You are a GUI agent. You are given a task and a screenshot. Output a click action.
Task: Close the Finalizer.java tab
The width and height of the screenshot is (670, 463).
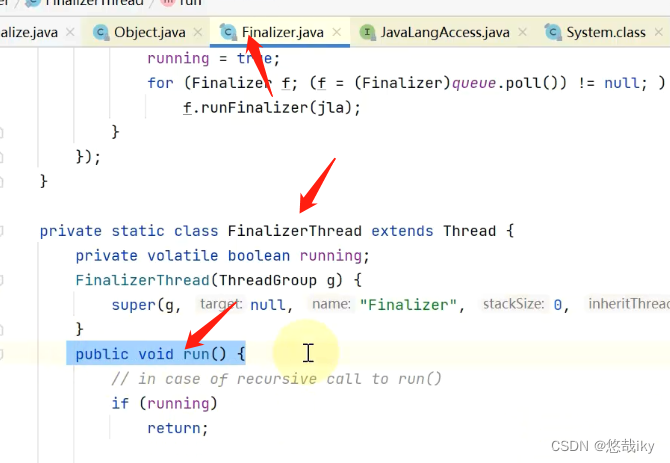[x=337, y=32]
